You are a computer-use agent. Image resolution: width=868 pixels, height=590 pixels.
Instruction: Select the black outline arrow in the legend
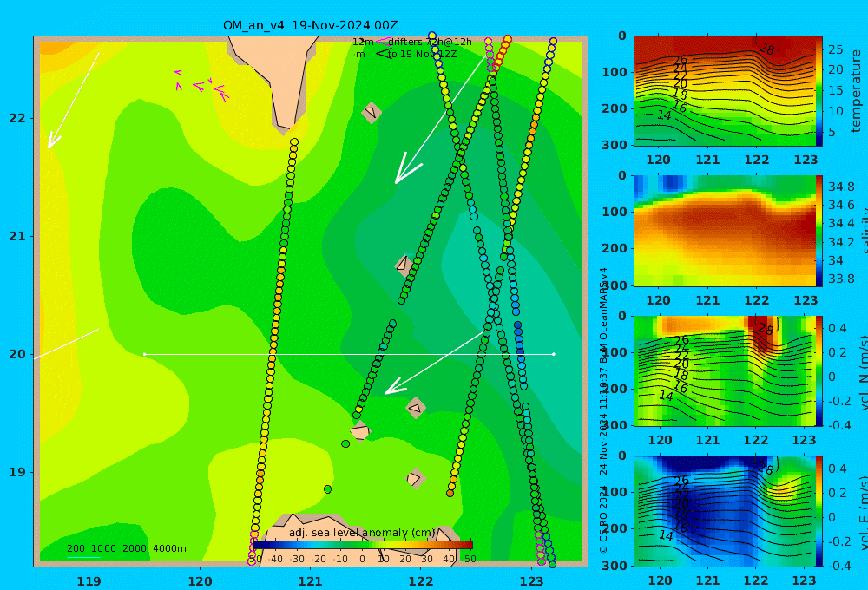click(385, 54)
